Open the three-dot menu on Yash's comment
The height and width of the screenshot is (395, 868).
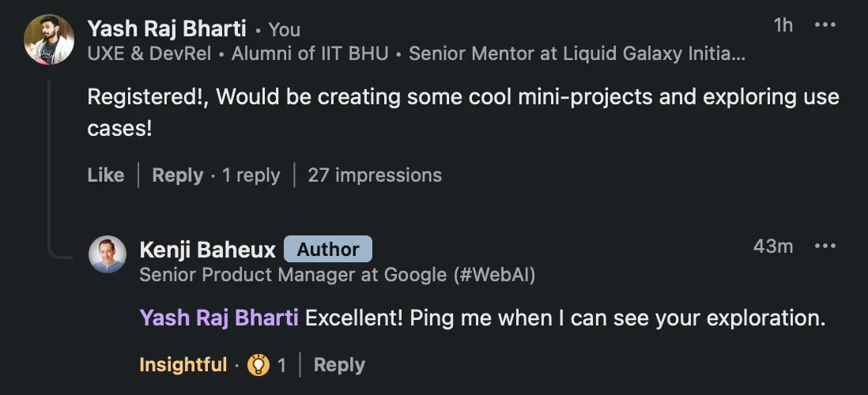(825, 25)
